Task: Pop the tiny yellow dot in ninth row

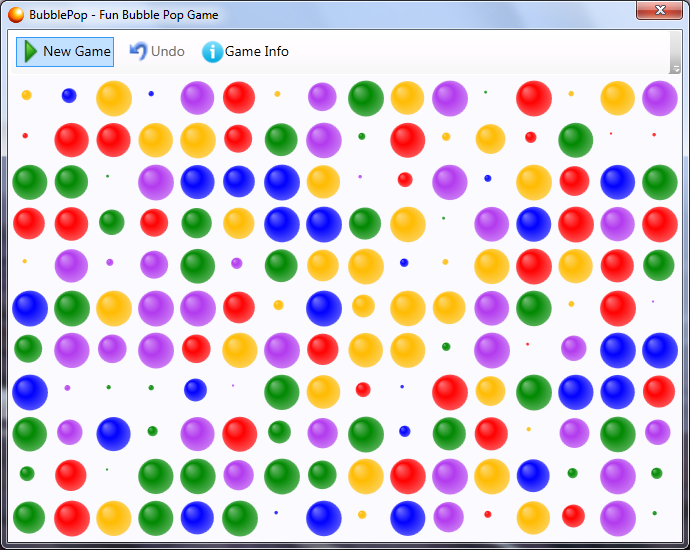Action: [x=529, y=429]
